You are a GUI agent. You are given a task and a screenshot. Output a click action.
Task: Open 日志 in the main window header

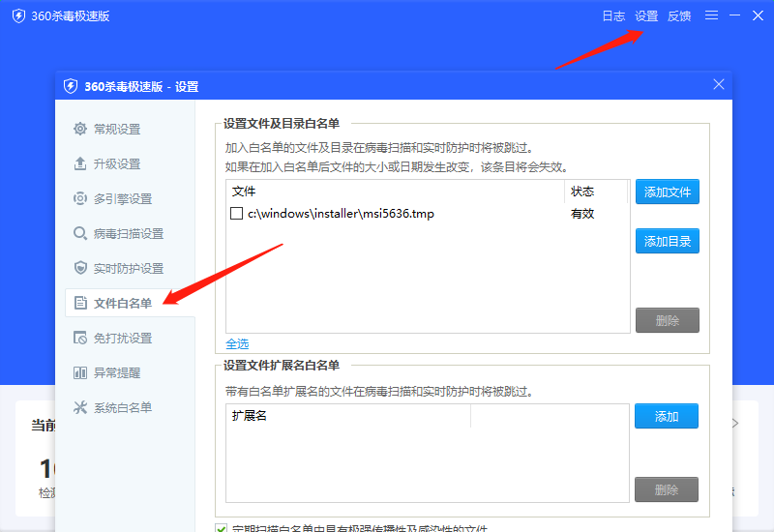pos(613,16)
